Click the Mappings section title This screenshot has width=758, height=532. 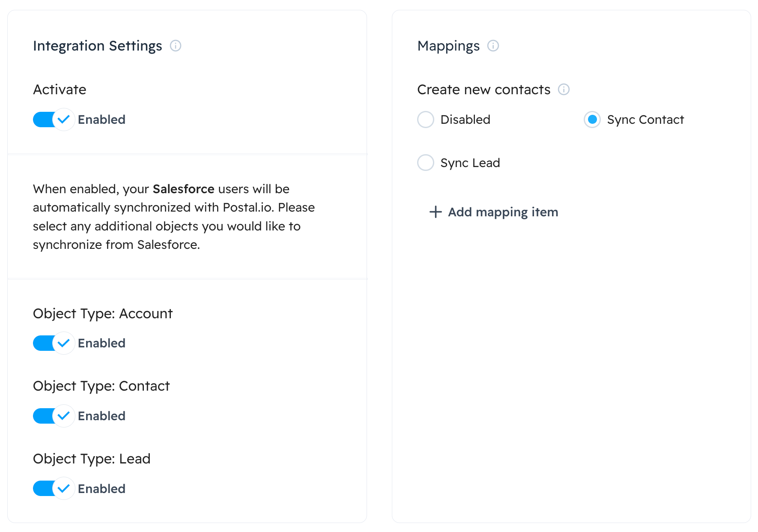pos(448,46)
